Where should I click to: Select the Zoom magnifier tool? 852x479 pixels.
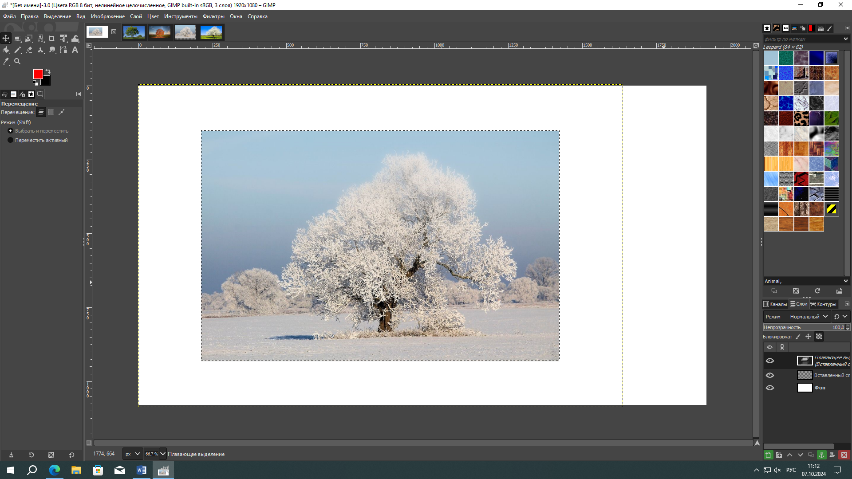(x=17, y=61)
